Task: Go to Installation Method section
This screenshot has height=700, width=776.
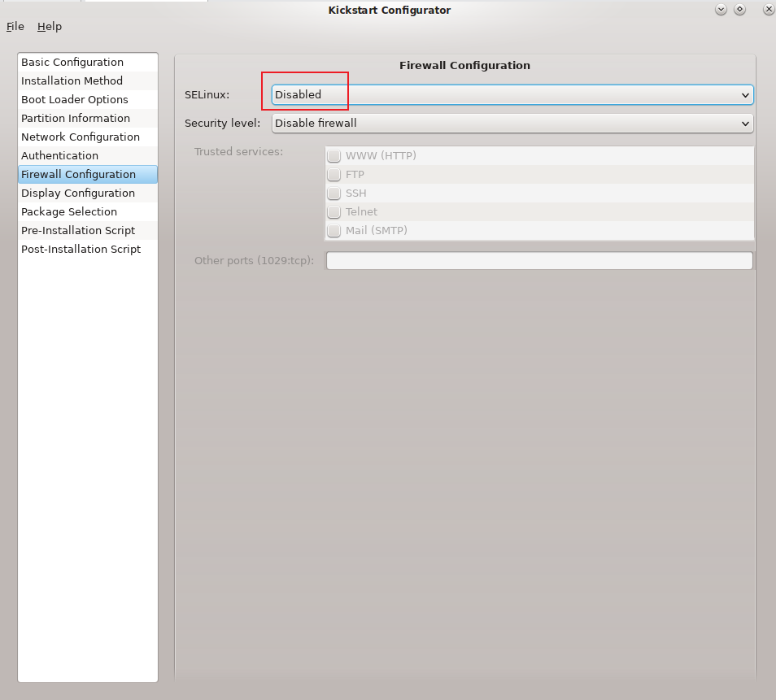Action: pyautogui.click(x=88, y=80)
